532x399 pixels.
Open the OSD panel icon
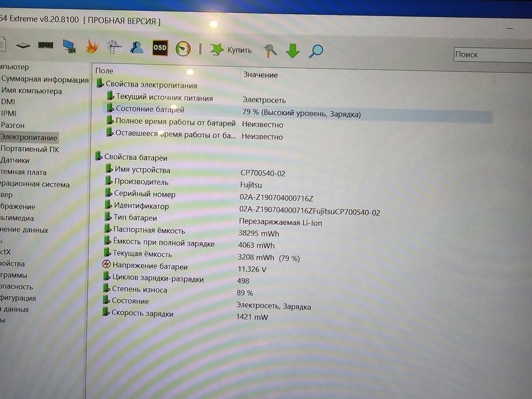[160, 48]
